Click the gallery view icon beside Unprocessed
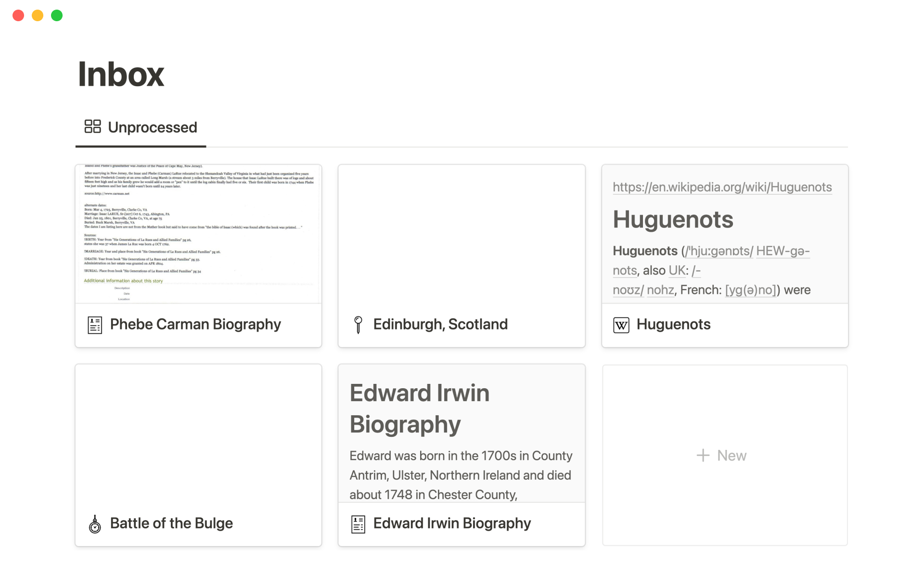Screen dimensions: 924x578 coord(92,127)
